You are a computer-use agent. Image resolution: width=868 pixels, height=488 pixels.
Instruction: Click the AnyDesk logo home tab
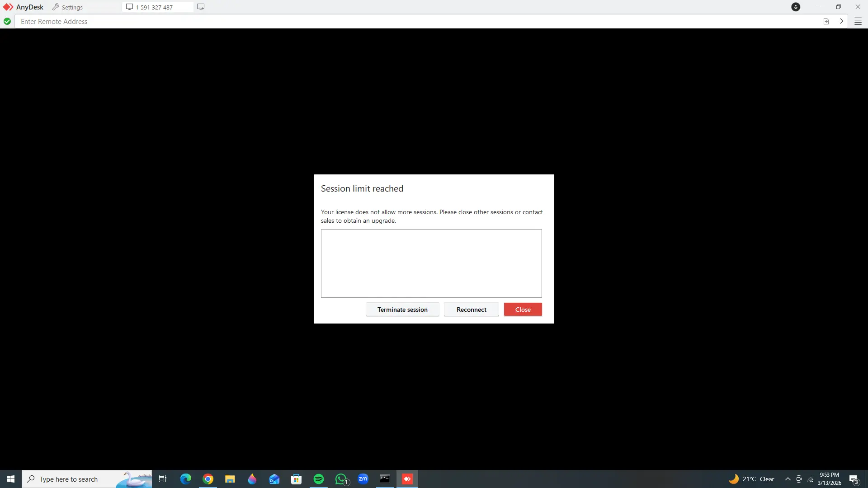pyautogui.click(x=23, y=7)
